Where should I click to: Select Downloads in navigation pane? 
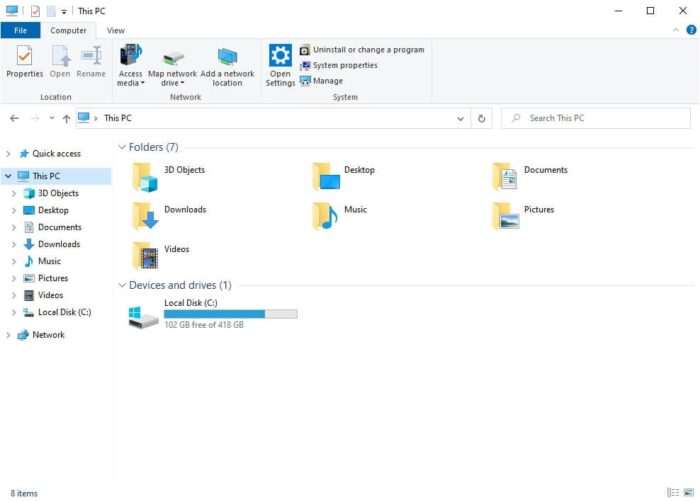click(x=59, y=244)
